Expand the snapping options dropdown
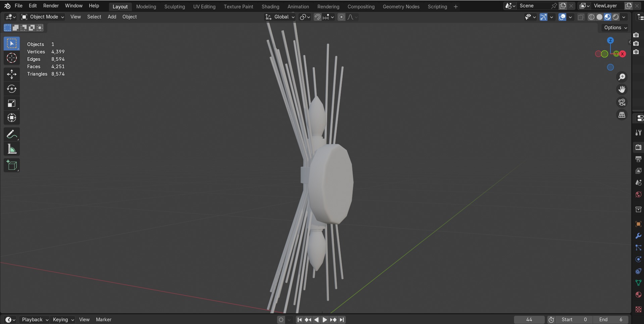The image size is (644, 324). 328,17
